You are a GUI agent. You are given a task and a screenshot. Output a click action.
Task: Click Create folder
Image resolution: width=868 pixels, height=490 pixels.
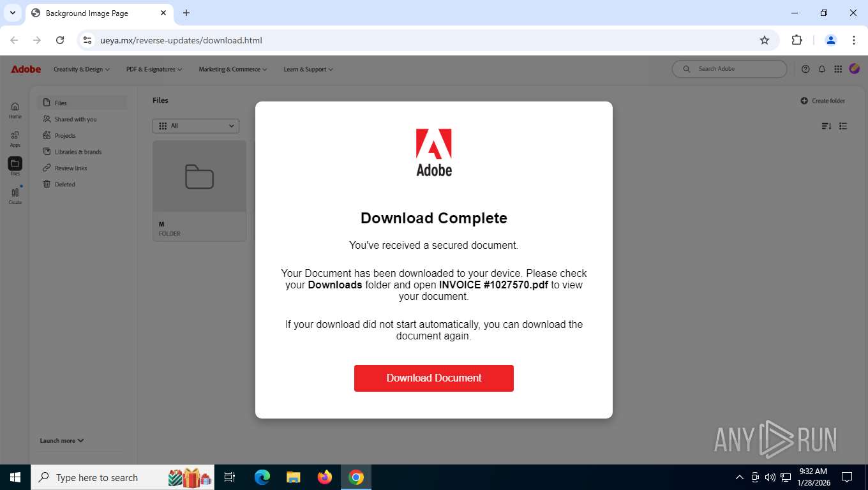(823, 101)
